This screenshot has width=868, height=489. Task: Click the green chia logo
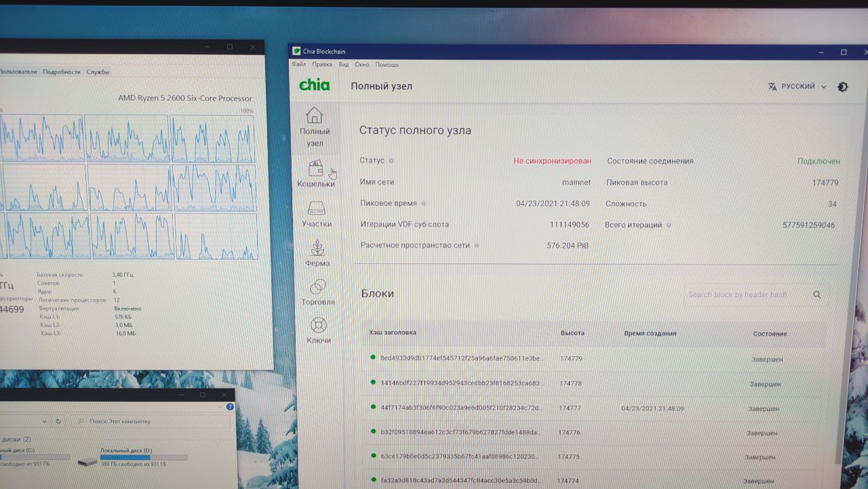click(315, 85)
